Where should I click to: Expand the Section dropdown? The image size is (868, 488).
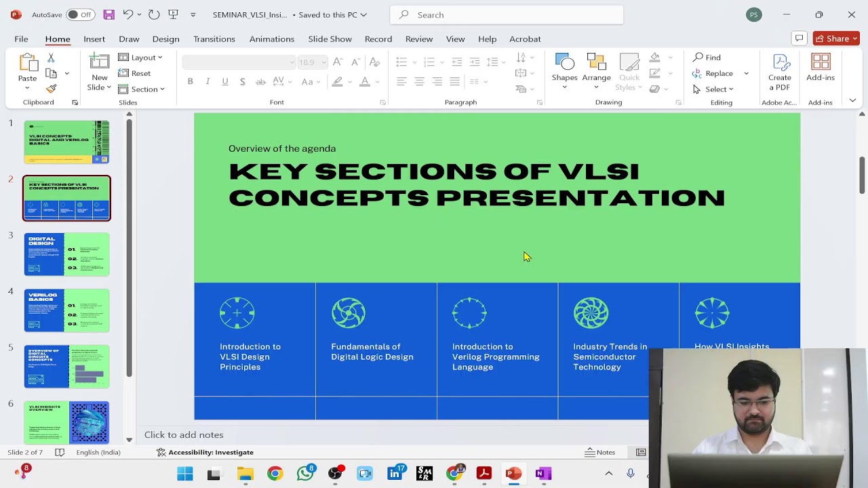[142, 89]
